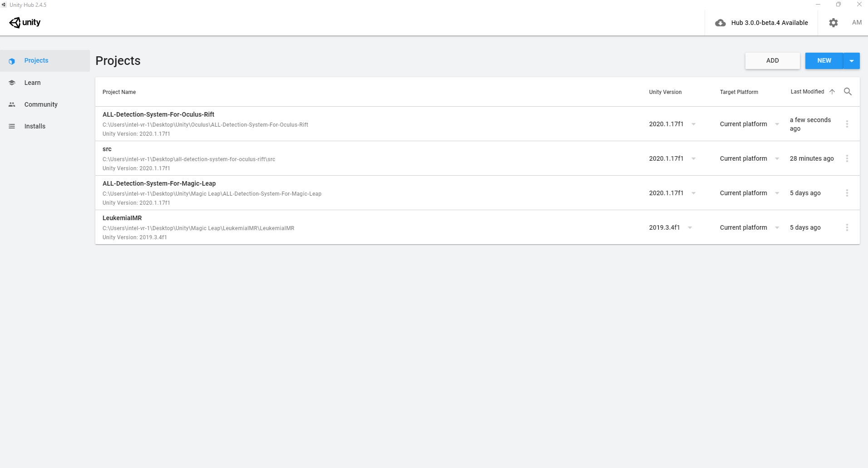Open the Hub update cloud download icon

click(x=720, y=23)
